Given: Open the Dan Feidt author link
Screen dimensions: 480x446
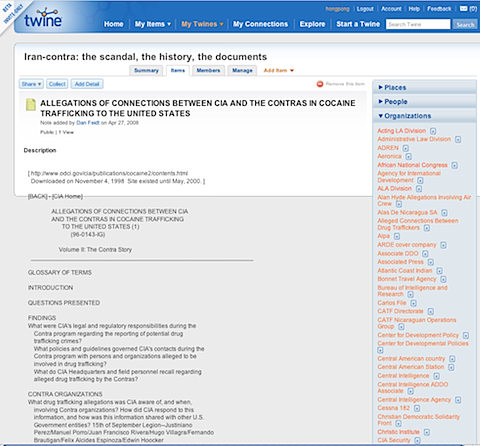Looking at the screenshot, I should 88,123.
